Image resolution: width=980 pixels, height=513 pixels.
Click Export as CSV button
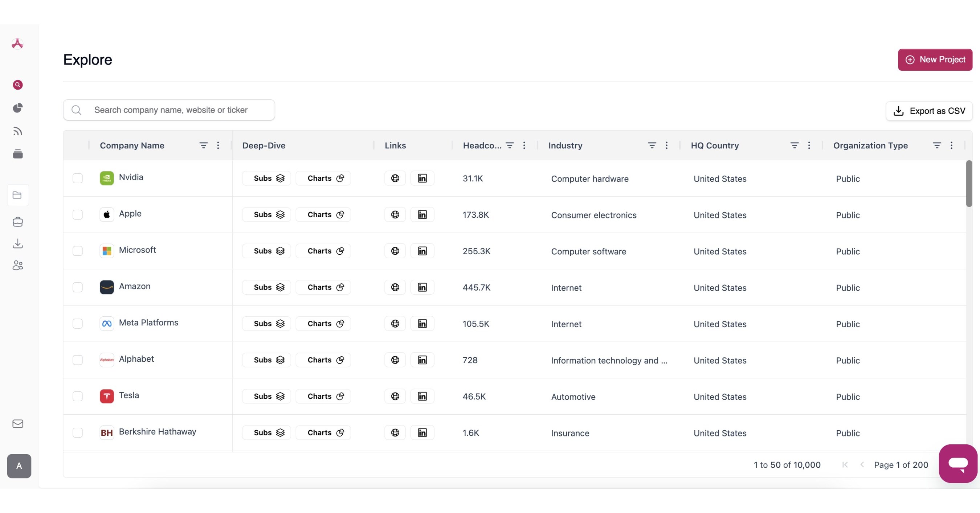[929, 111]
